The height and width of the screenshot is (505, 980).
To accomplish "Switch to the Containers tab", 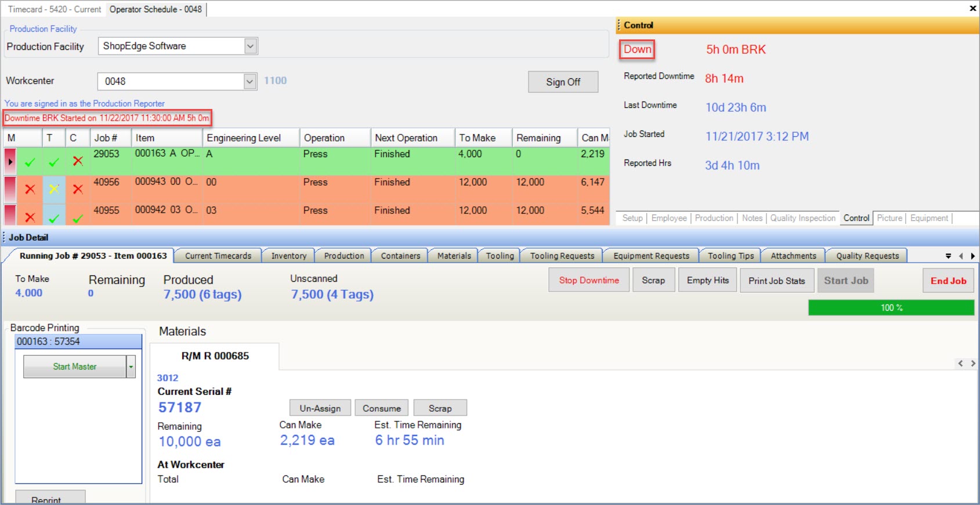I will click(x=400, y=256).
